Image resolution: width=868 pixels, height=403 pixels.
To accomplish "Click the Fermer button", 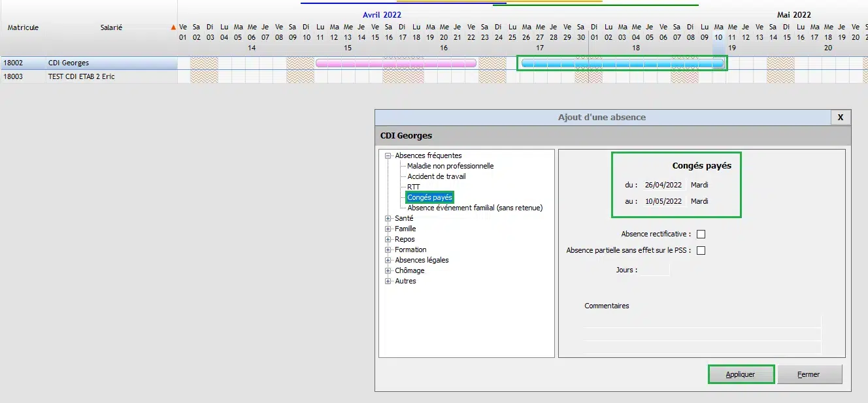I will (x=809, y=374).
